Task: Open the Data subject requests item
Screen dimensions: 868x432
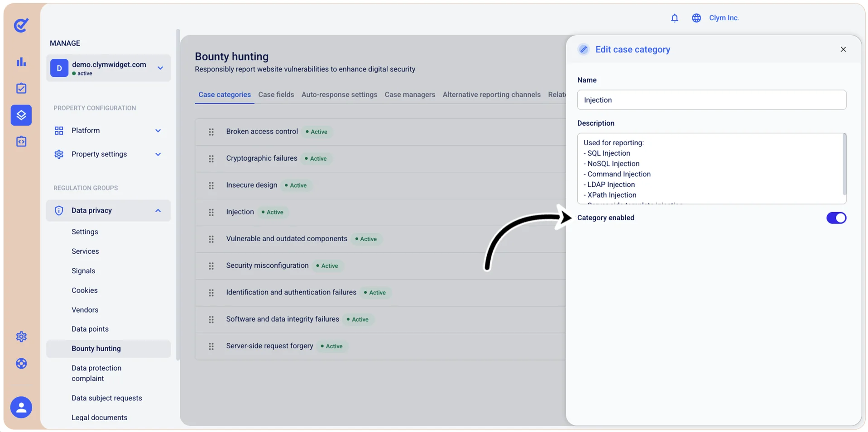Action: [x=107, y=398]
